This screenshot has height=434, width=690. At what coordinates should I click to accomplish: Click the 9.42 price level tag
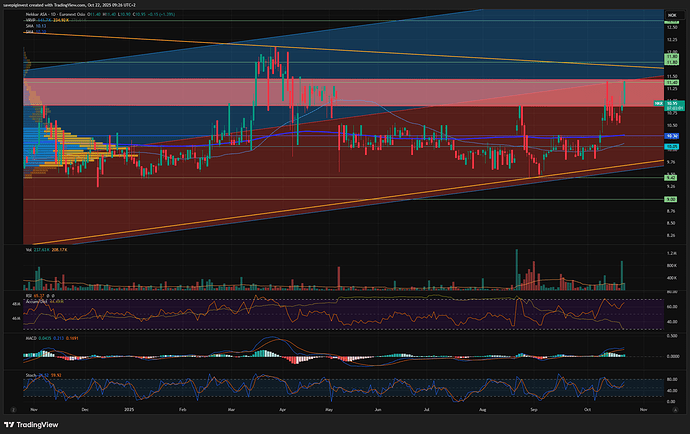click(672, 178)
